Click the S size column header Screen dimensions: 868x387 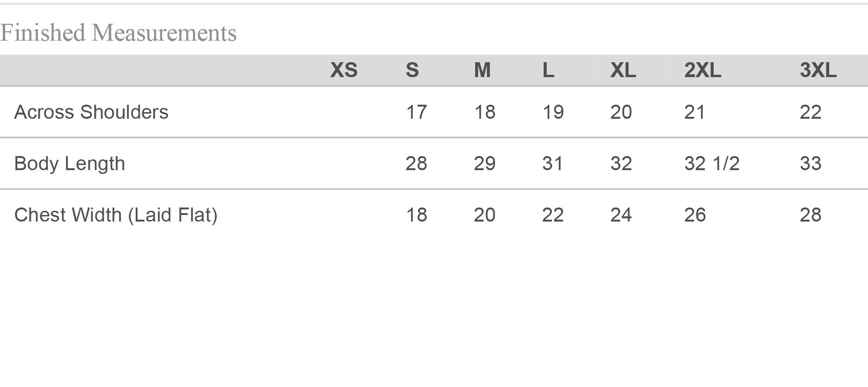click(x=412, y=71)
